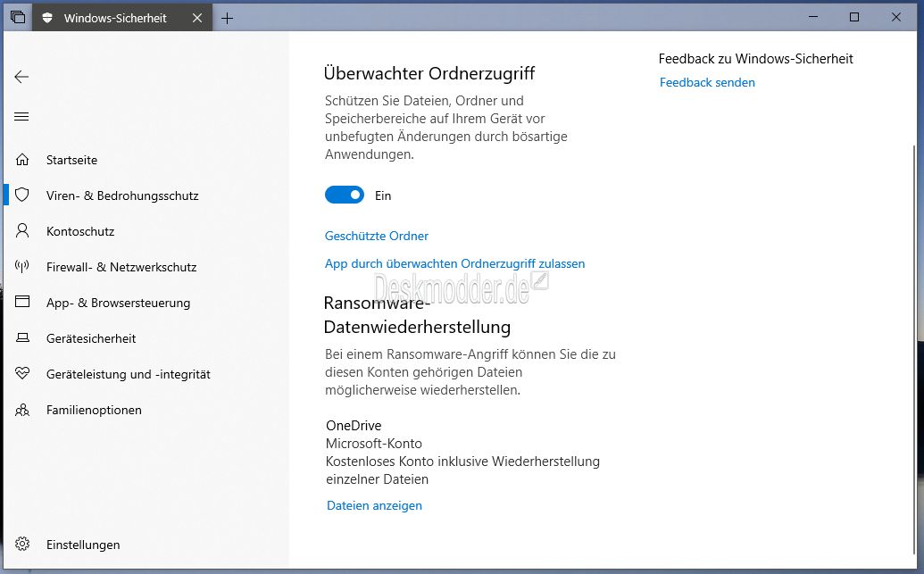Close the Windows-Sicherheit window
Screen dimensions: 924x574
pyautogui.click(x=896, y=17)
